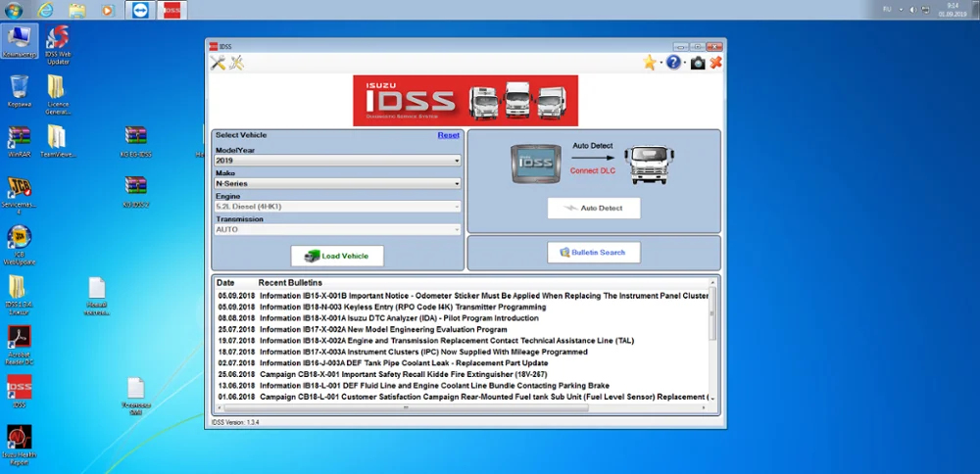Click the red Connect DLC text

[x=593, y=171]
